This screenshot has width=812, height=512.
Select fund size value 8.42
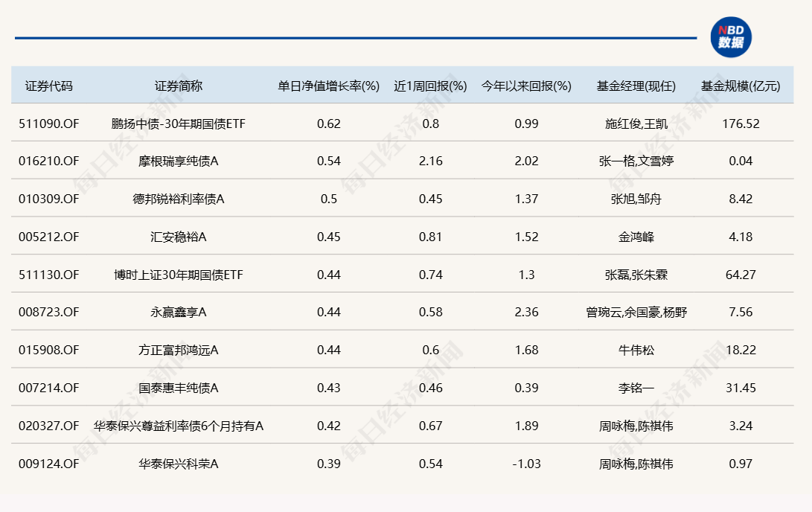[x=741, y=199]
